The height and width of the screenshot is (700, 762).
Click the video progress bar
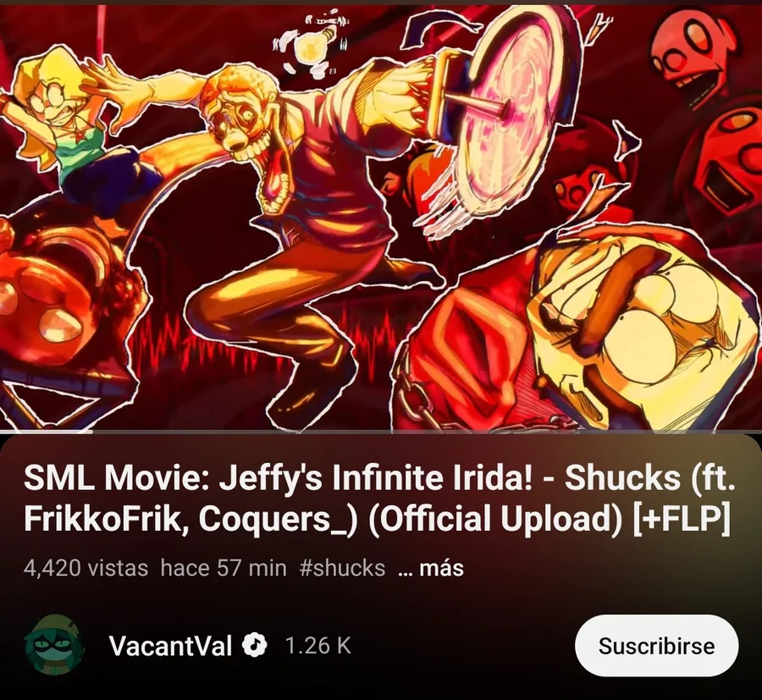[381, 431]
